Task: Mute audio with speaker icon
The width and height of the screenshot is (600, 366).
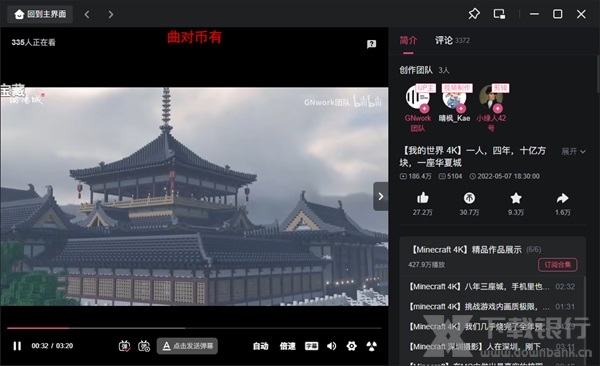Action: pyautogui.click(x=331, y=346)
